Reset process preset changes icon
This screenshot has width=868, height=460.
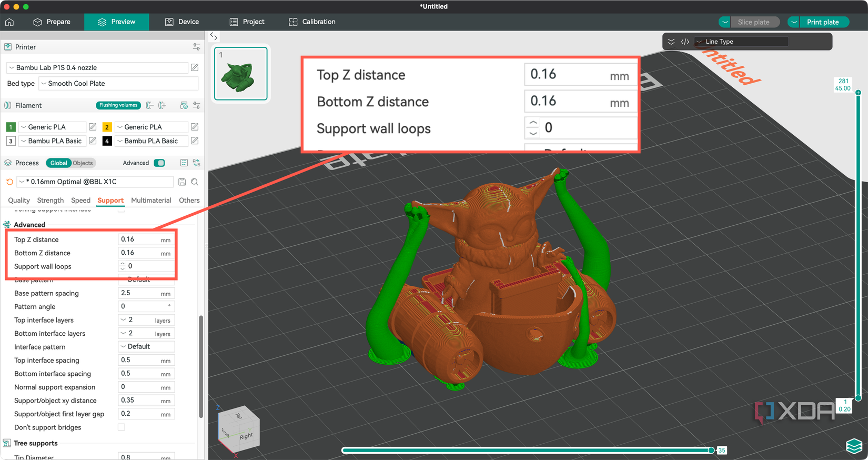9,182
